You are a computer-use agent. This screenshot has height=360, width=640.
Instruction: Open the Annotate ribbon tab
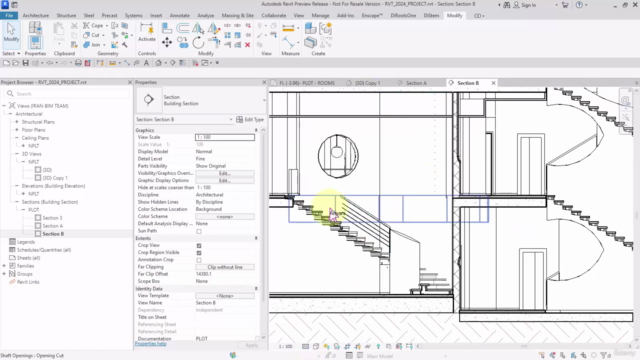[x=180, y=16]
